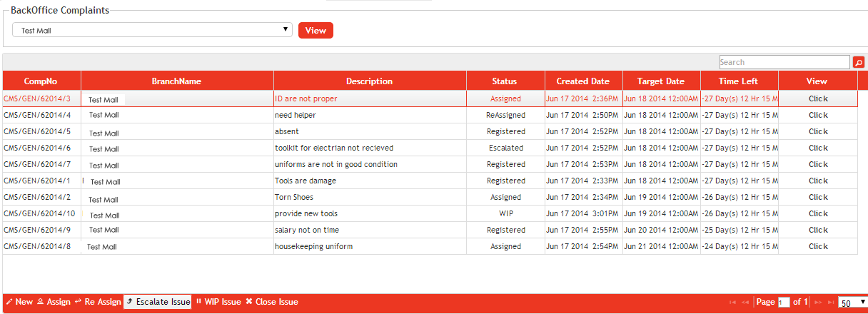Click the view link for the Torn Shoes row
The width and height of the screenshot is (868, 314).
point(818,197)
